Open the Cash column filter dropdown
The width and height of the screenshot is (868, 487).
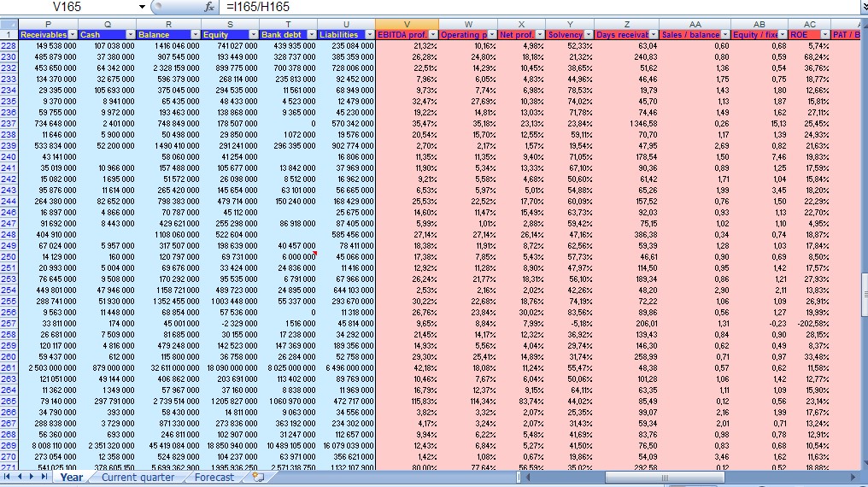click(x=130, y=34)
